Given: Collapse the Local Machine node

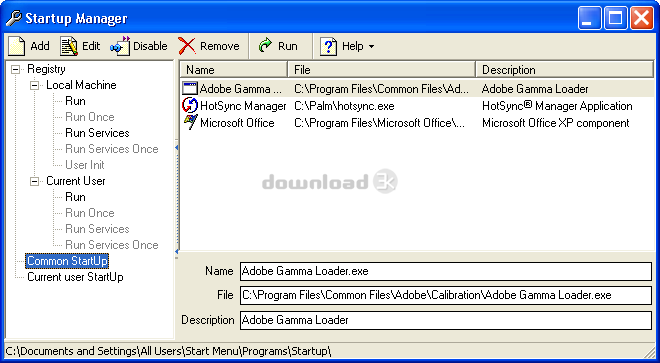Looking at the screenshot, I should coord(35,85).
